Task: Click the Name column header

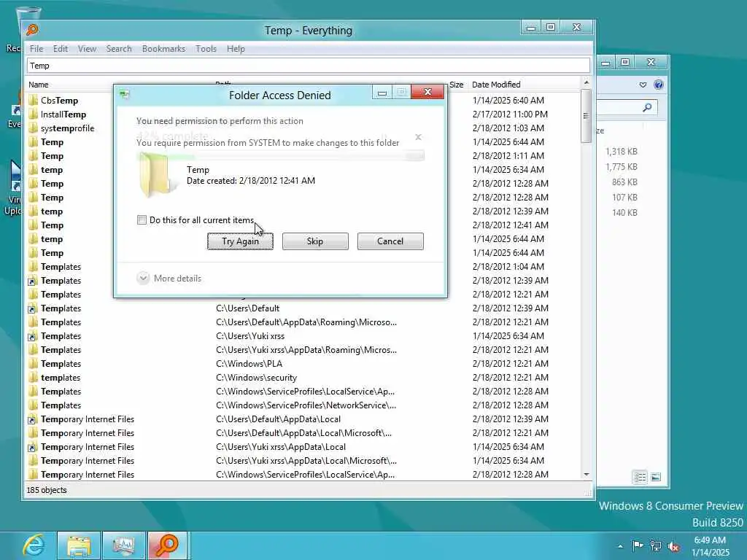Action: click(38, 85)
